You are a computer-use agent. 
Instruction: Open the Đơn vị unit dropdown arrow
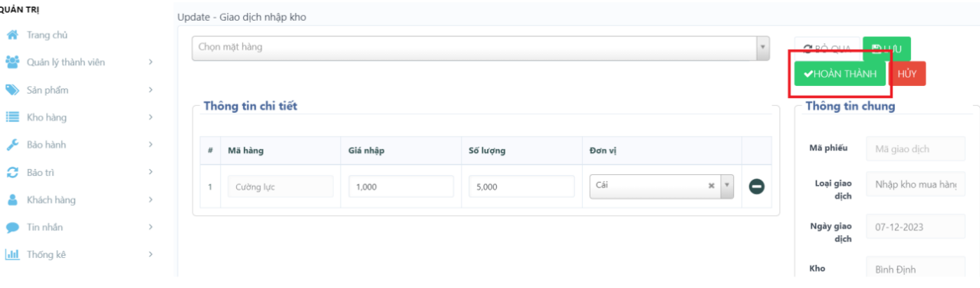tap(727, 186)
